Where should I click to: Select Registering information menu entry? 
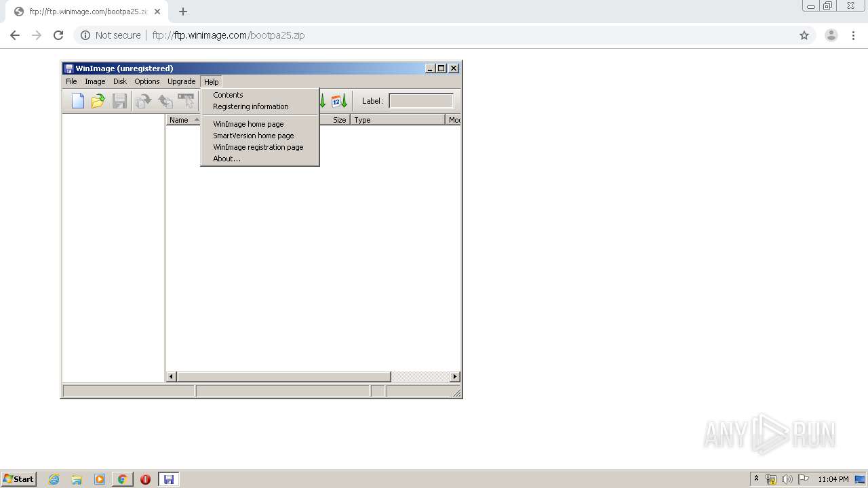coord(260,106)
